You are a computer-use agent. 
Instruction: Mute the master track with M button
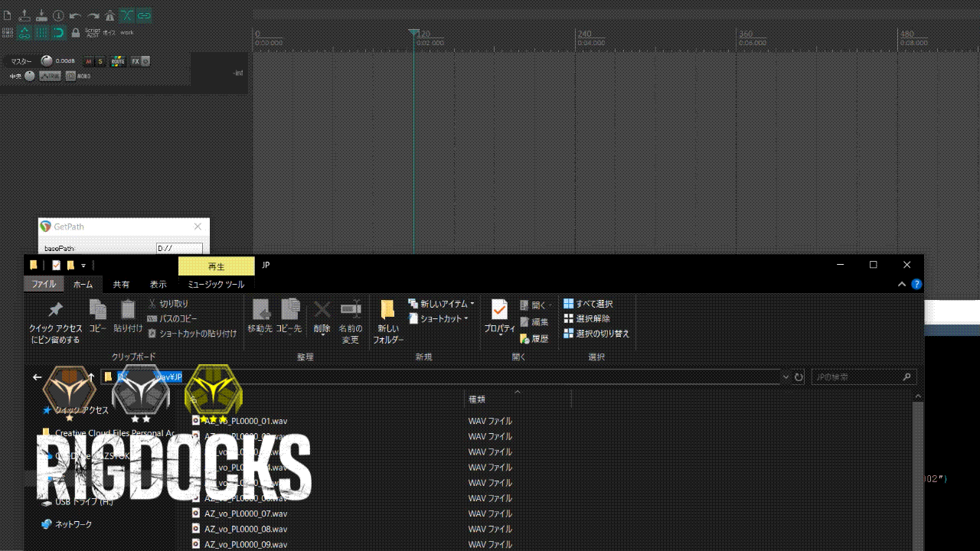click(89, 61)
